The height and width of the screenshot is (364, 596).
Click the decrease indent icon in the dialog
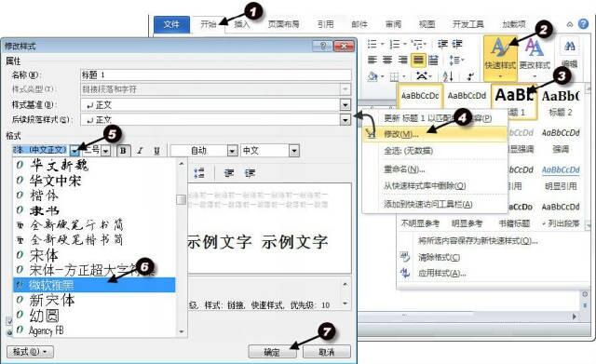coord(229,174)
